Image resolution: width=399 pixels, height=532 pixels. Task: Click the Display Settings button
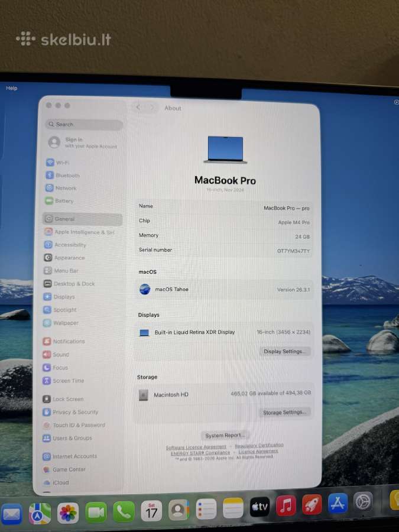[285, 352]
